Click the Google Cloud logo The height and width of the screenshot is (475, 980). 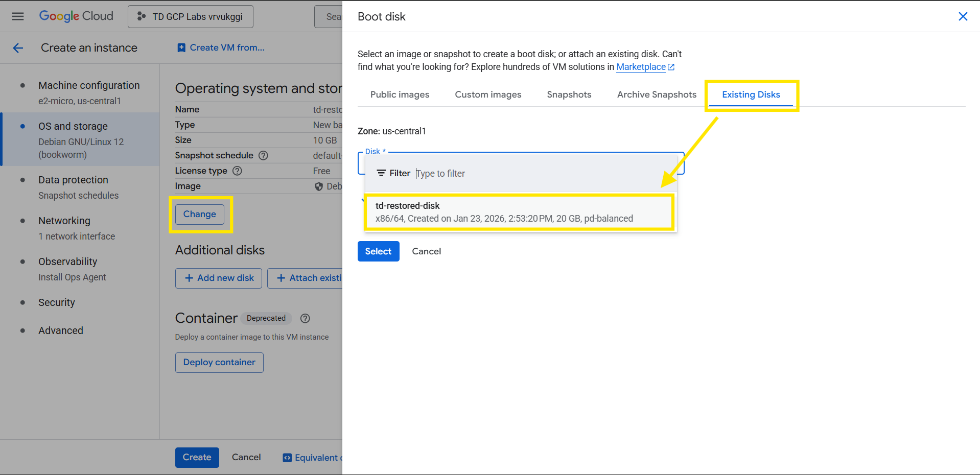pyautogui.click(x=76, y=16)
